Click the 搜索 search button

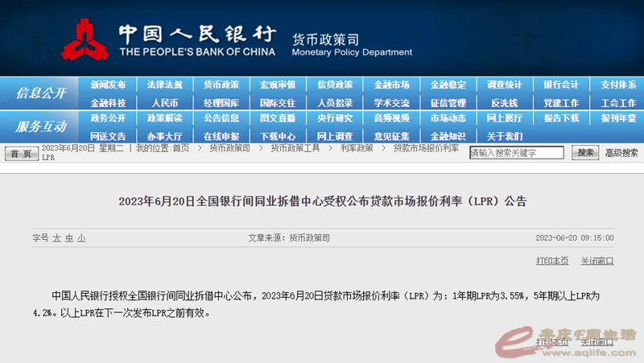585,153
